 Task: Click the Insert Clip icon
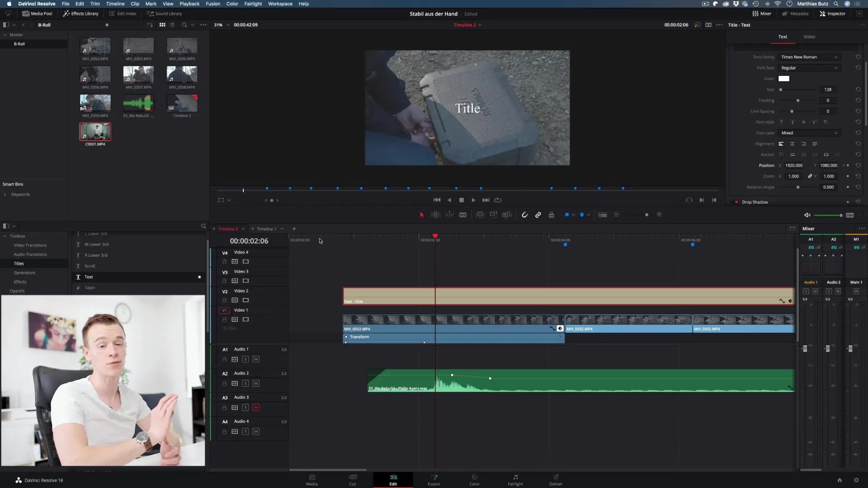click(480, 215)
